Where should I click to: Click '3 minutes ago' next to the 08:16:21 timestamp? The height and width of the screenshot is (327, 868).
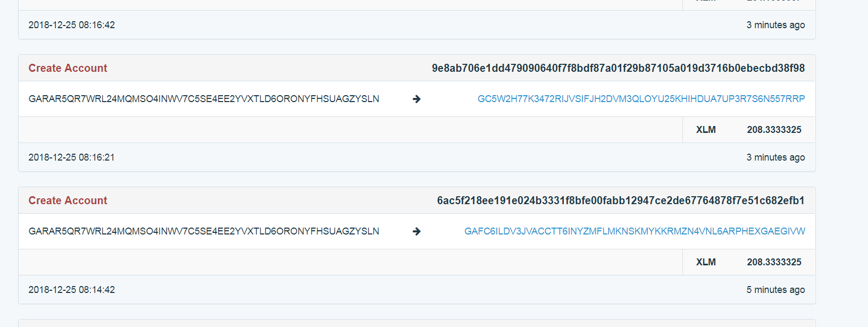[775, 157]
